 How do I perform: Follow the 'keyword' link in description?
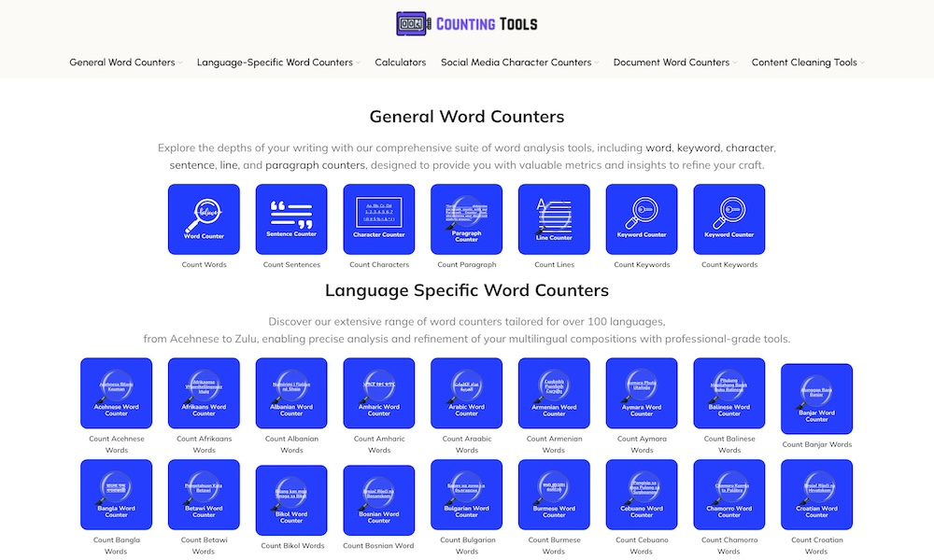point(698,147)
